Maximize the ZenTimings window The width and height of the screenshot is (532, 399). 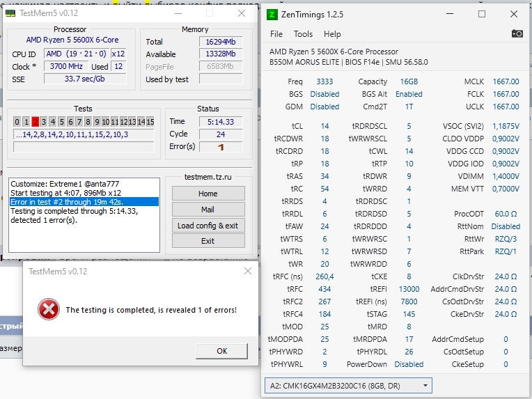[x=482, y=14]
